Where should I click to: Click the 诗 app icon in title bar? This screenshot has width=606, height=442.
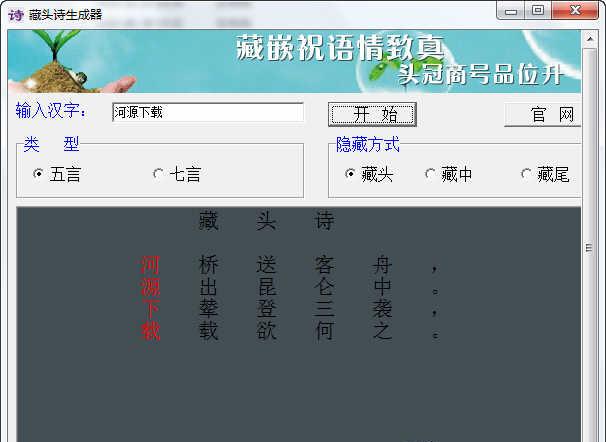pos(14,12)
